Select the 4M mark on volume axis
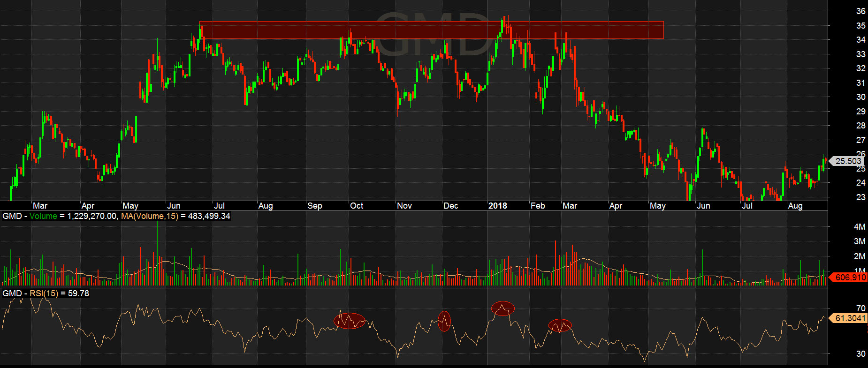This screenshot has height=368, width=868. point(859,227)
